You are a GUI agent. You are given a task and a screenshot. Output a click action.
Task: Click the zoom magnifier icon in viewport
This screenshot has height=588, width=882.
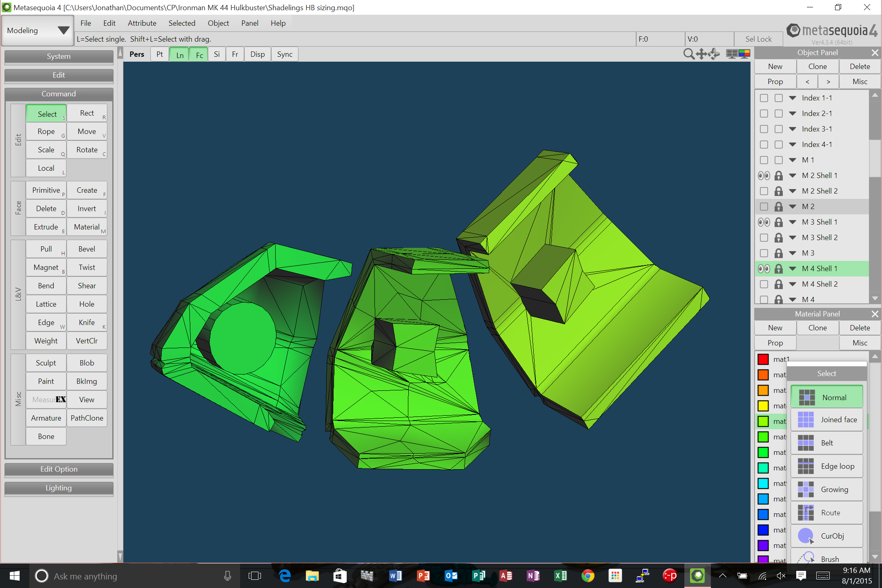coord(688,54)
